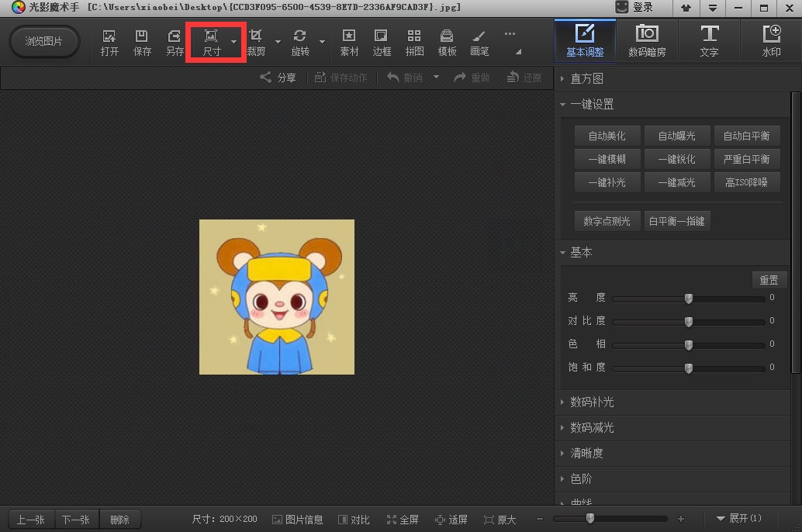Click the Rotate (旋转) tool icon
The height and width of the screenshot is (532, 802).
point(300,42)
